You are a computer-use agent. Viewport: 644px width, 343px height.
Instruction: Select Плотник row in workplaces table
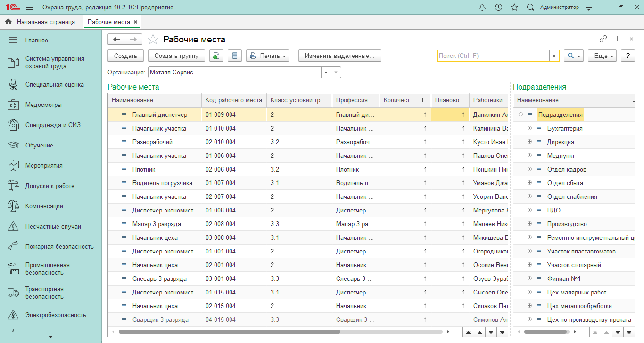pos(308,169)
